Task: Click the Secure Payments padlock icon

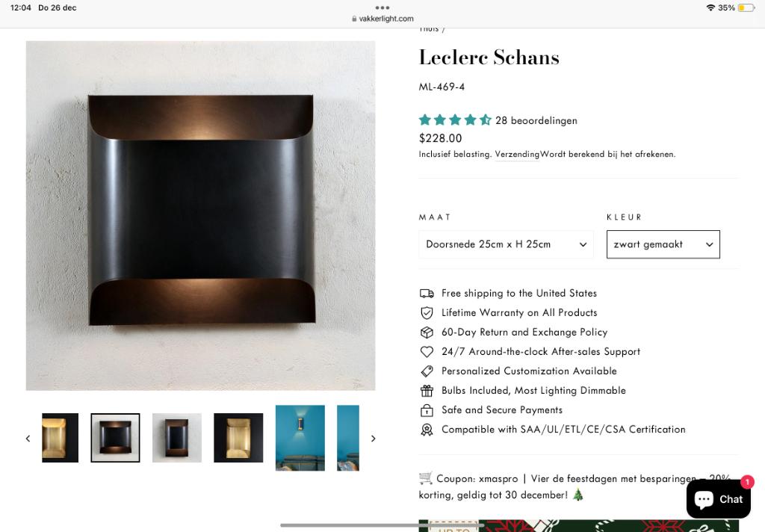Action: tap(427, 409)
